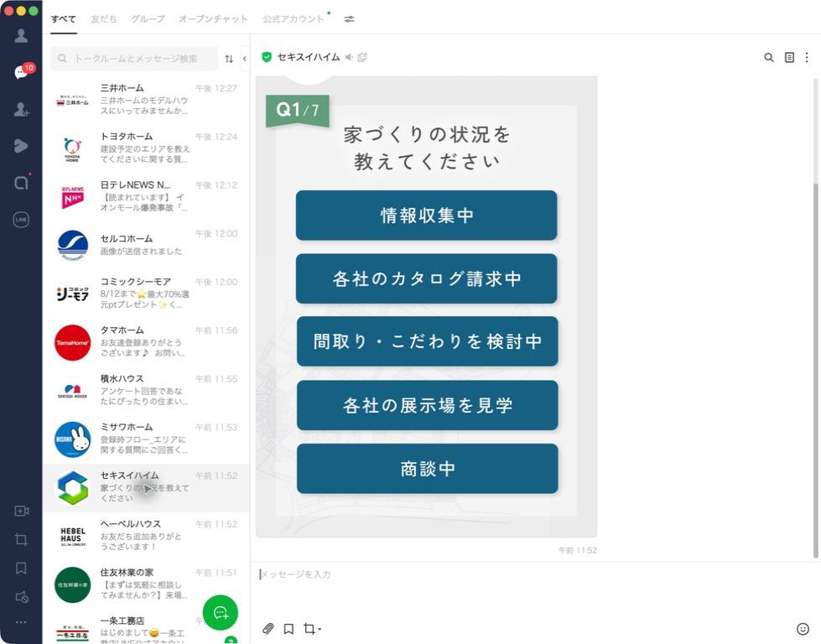
Task: Open Keep bookmark icon below message box
Action: pyautogui.click(x=288, y=629)
